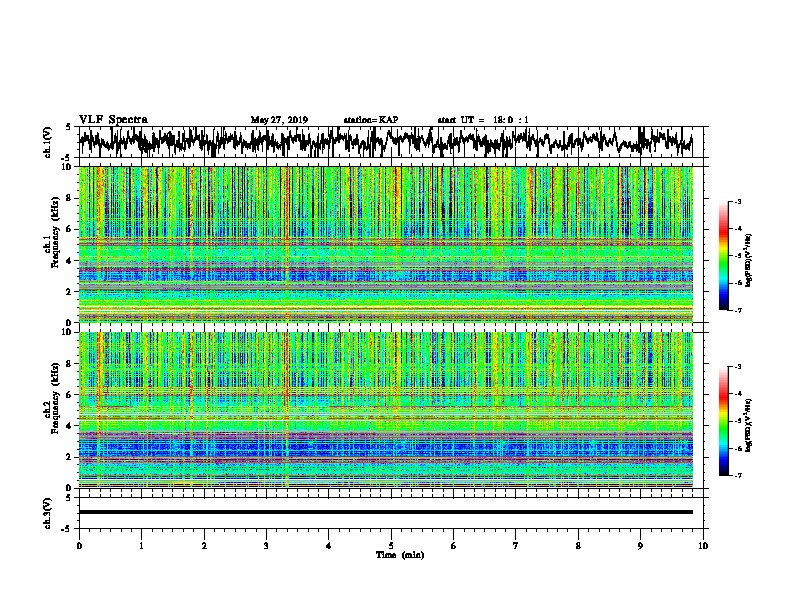Screen dimensions: 792x612
Task: Click the time axis tick label "1"
Action: [141, 545]
